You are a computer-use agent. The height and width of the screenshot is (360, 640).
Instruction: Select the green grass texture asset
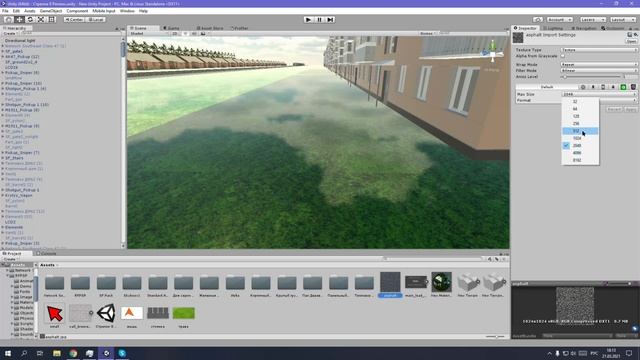(x=184, y=313)
